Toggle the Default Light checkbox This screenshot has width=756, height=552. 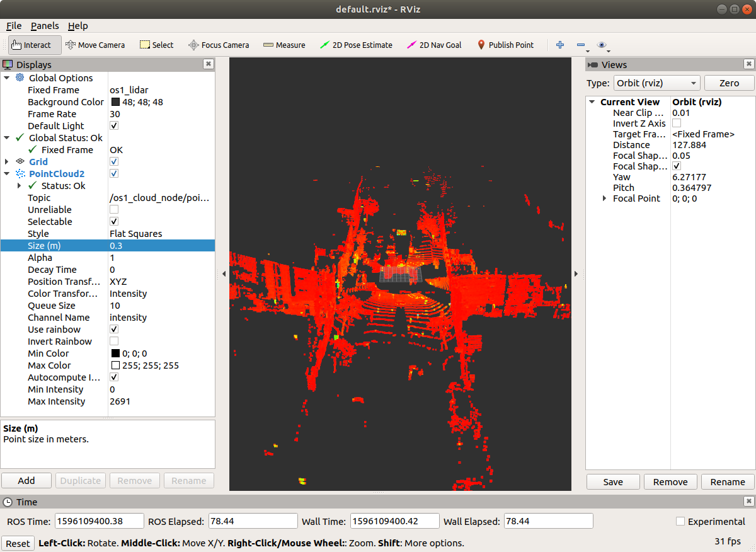(114, 125)
